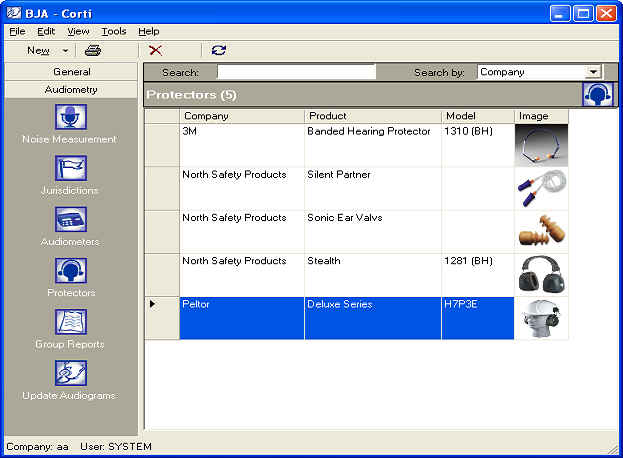
Task: Open the Peltor Deluxe Series image thumbnail
Action: [x=541, y=318]
